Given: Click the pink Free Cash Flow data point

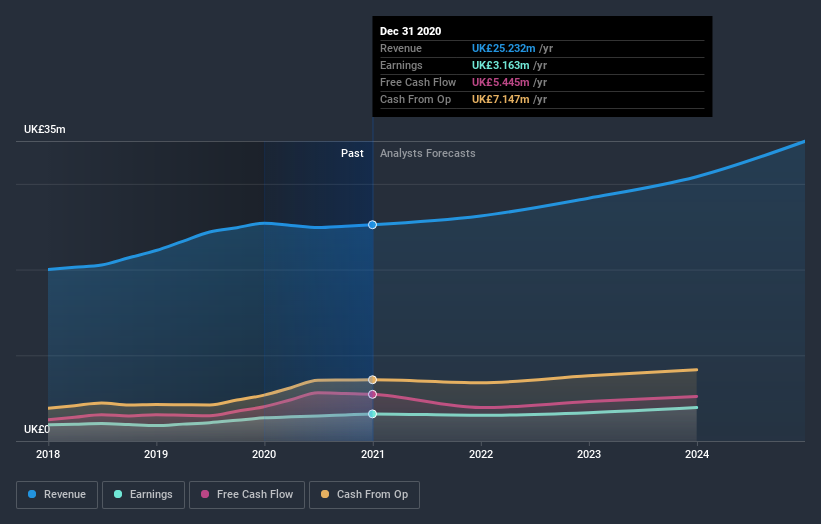Looking at the screenshot, I should 372,394.
